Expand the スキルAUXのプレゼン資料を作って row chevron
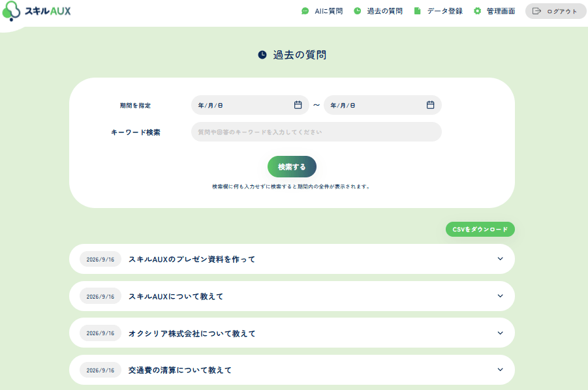 coord(501,259)
